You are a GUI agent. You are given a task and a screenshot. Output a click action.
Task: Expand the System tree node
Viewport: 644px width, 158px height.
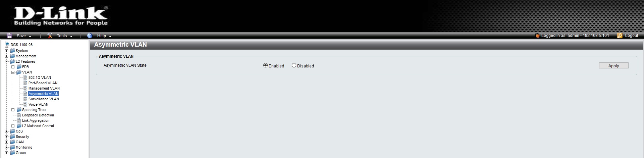[x=6, y=51]
